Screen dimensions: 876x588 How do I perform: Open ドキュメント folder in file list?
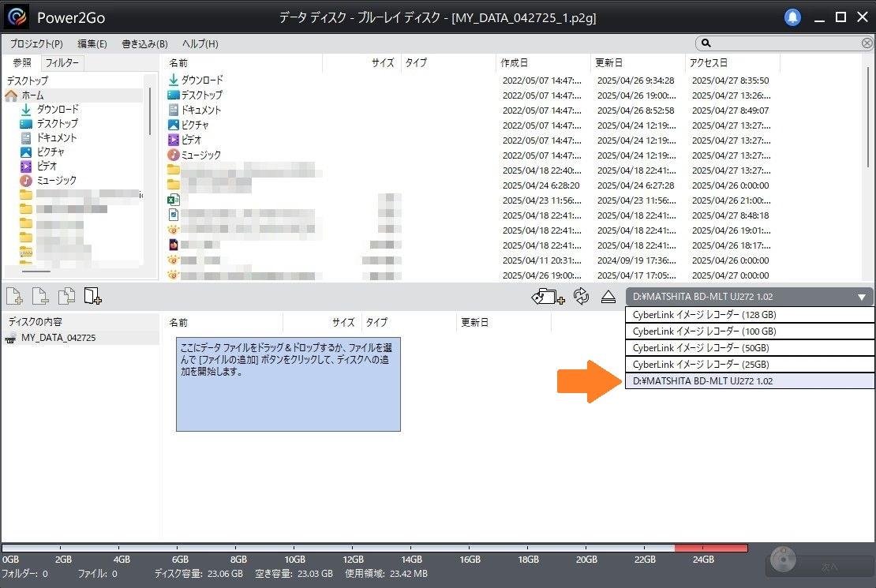coord(201,110)
